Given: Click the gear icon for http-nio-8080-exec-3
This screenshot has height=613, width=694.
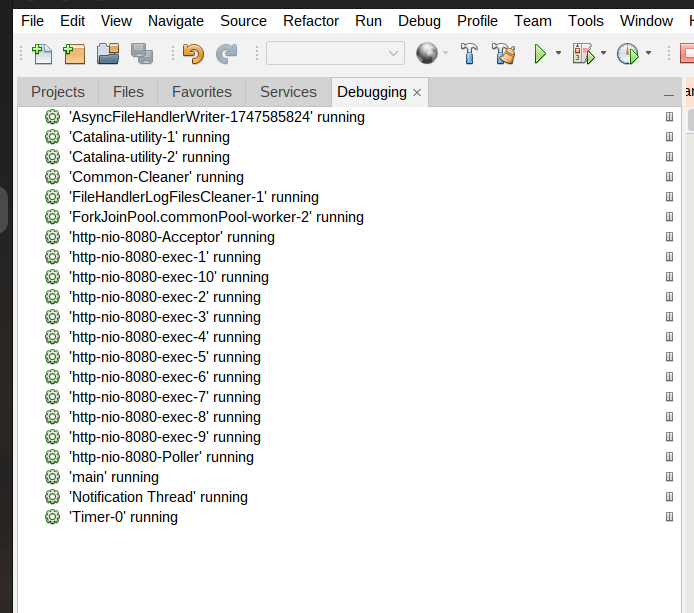Looking at the screenshot, I should point(52,317).
